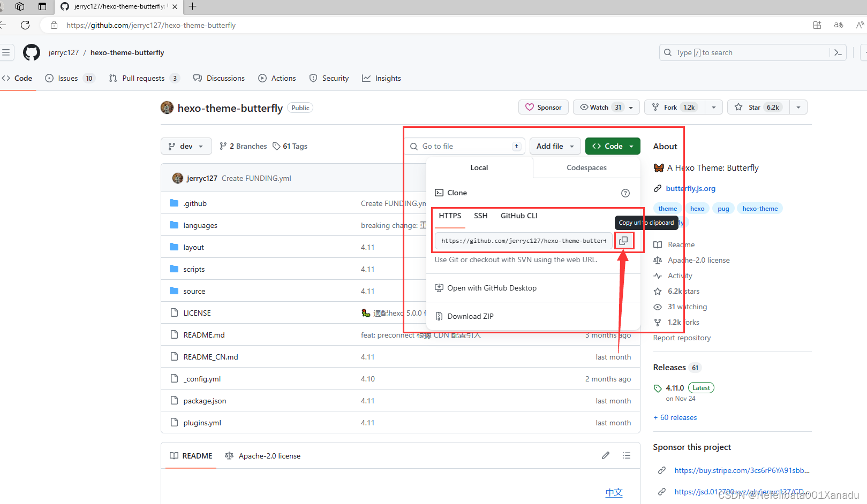Open the 4.11.0 Latest release
Screen dimensions: 867x504
coord(684,388)
